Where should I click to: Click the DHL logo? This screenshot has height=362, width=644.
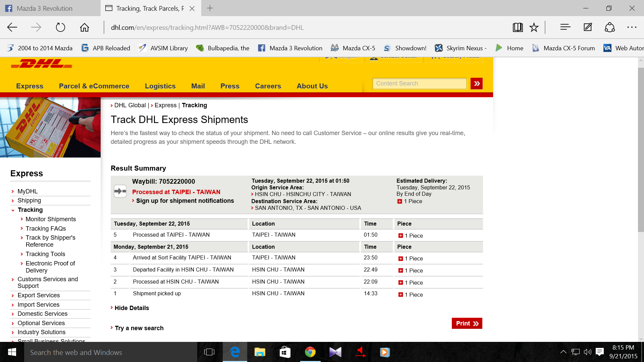[x=42, y=63]
